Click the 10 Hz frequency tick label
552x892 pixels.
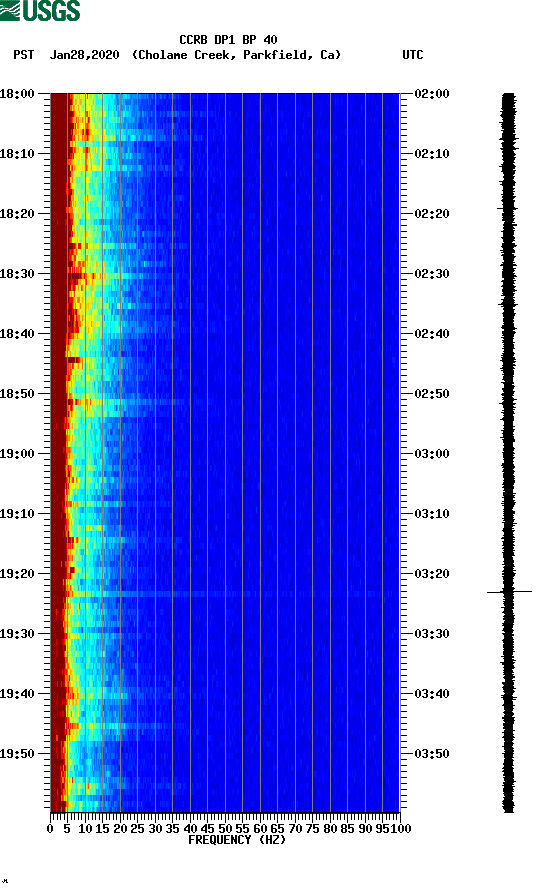[85, 829]
